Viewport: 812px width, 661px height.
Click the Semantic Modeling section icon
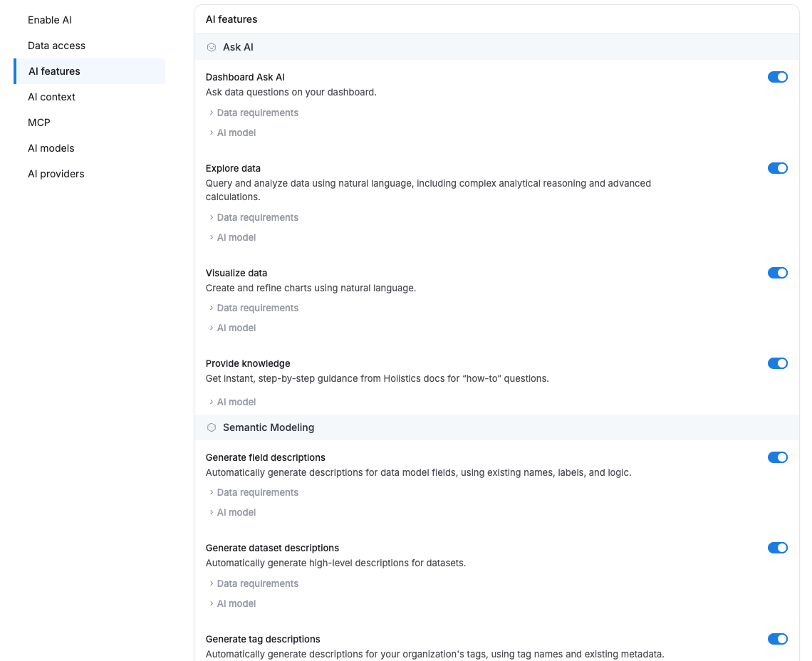pyautogui.click(x=212, y=427)
